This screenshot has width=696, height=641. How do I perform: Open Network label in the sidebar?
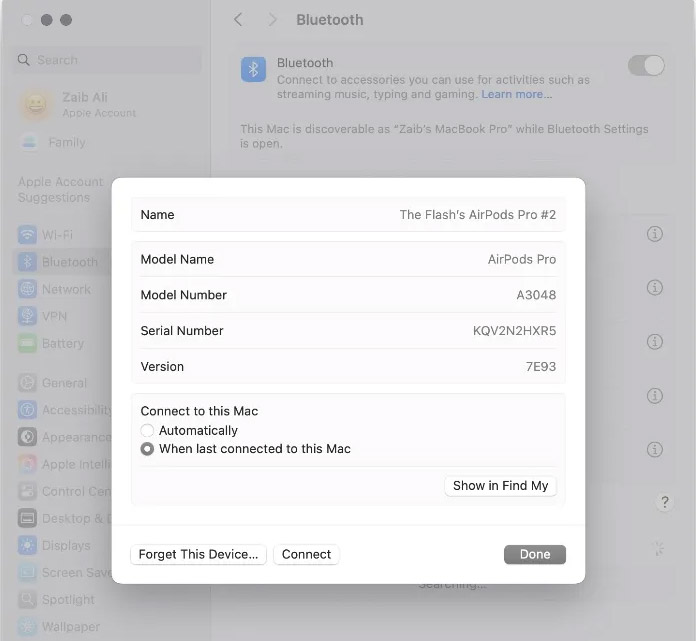pos(66,289)
